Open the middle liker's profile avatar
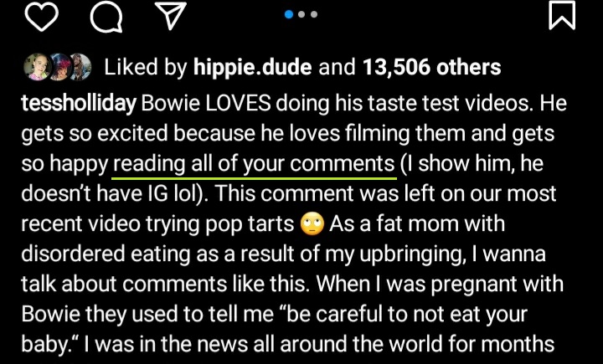This screenshot has height=364, width=603. [x=59, y=67]
